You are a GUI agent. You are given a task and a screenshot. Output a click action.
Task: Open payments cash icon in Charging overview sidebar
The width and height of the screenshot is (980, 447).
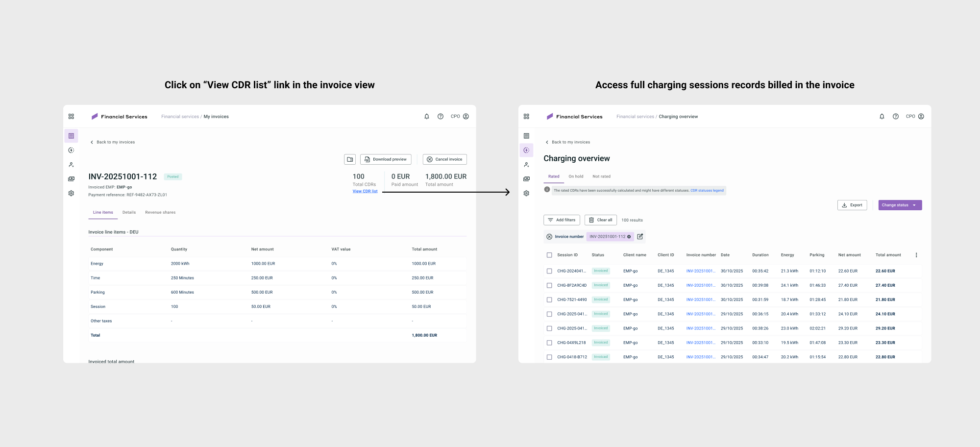click(x=526, y=179)
